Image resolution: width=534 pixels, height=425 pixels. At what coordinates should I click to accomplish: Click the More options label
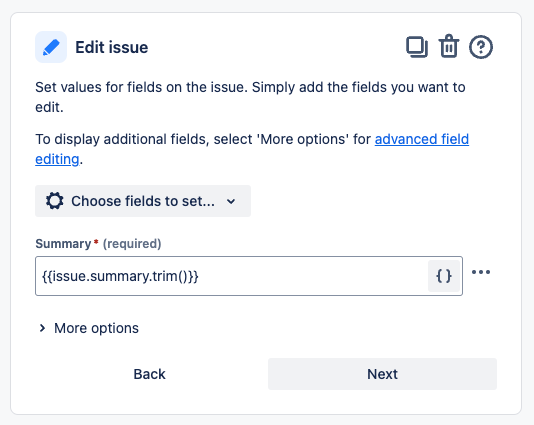96,328
